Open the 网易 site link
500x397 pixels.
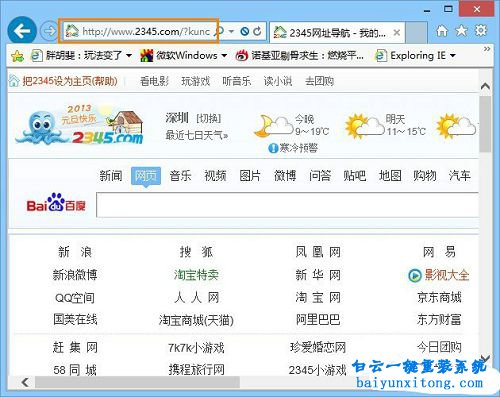point(439,252)
